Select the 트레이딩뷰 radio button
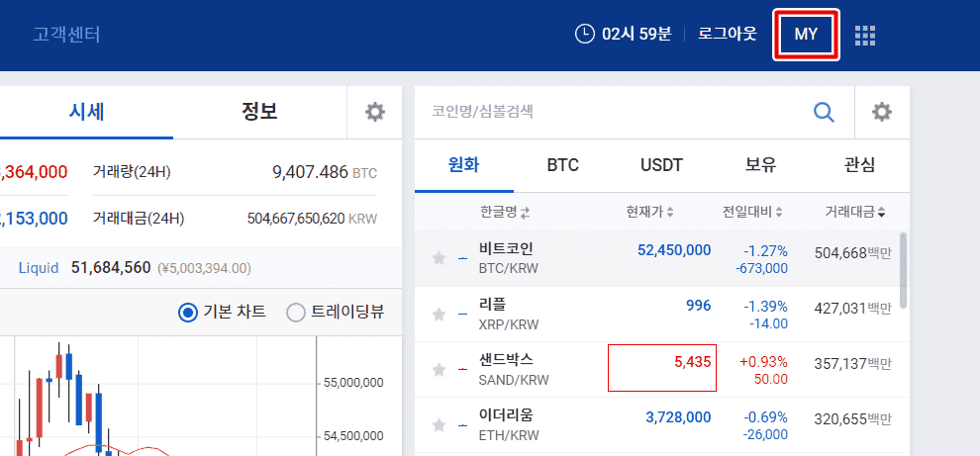 [295, 313]
